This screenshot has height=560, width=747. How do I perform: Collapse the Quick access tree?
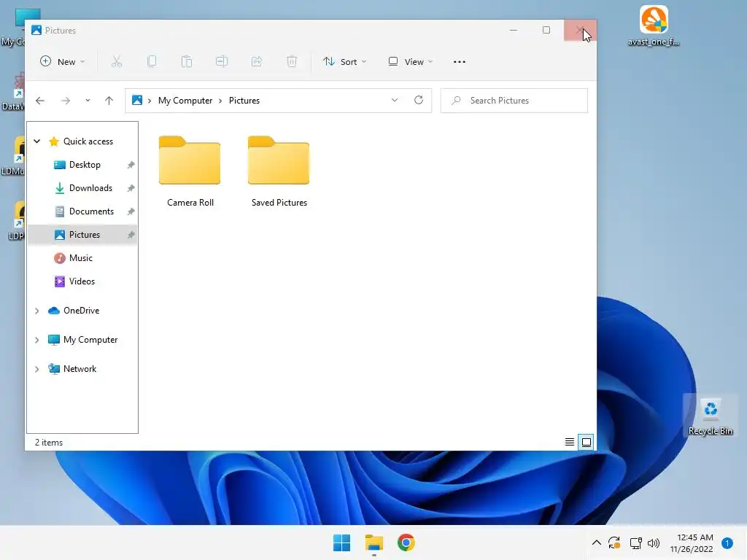[36, 141]
